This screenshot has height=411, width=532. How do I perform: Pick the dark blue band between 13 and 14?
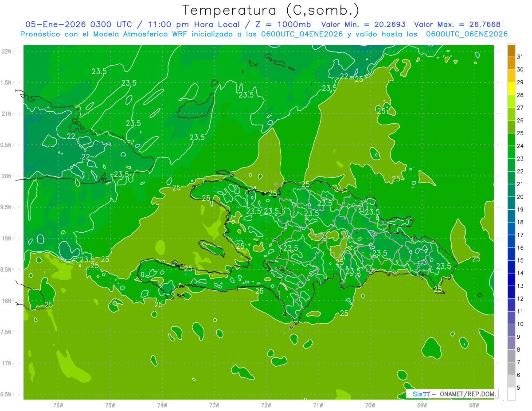[x=511, y=280]
